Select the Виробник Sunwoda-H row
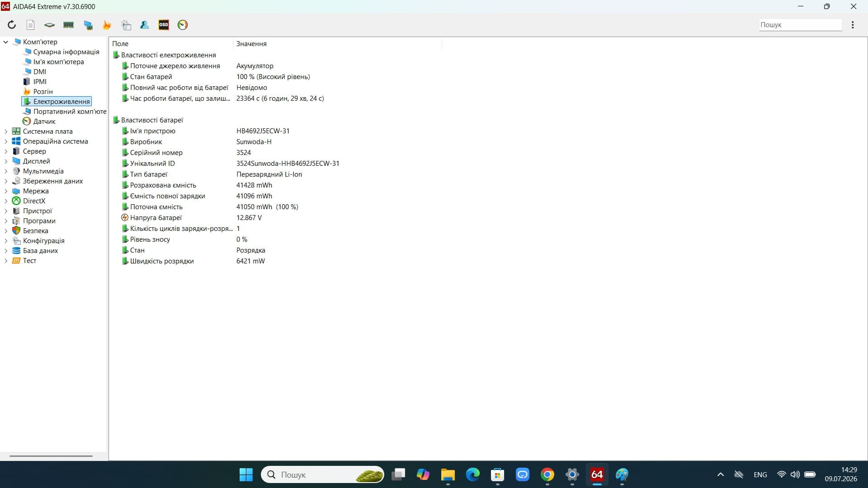The height and width of the screenshot is (488, 868). point(276,142)
